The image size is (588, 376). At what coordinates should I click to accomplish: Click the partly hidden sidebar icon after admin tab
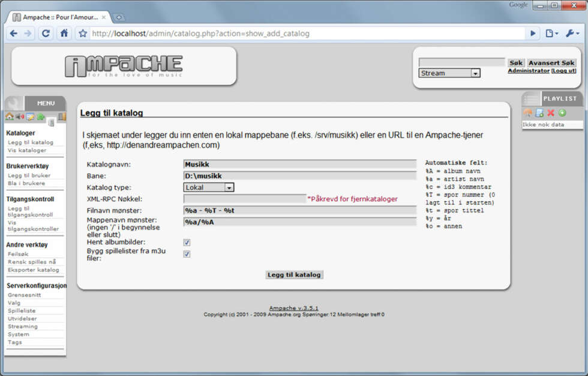click(x=62, y=117)
